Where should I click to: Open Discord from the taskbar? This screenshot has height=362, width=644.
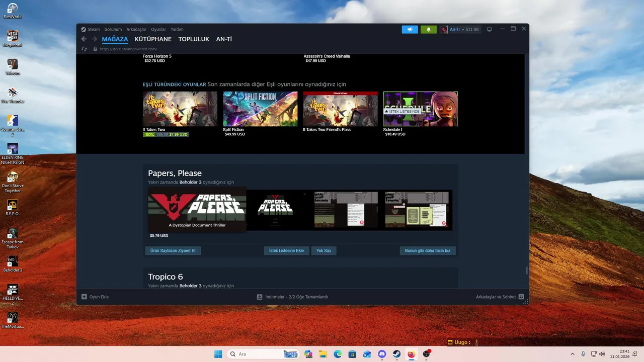coord(382,354)
